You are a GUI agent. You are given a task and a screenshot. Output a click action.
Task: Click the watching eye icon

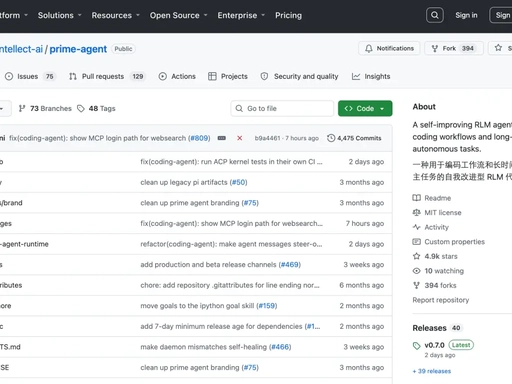417,271
